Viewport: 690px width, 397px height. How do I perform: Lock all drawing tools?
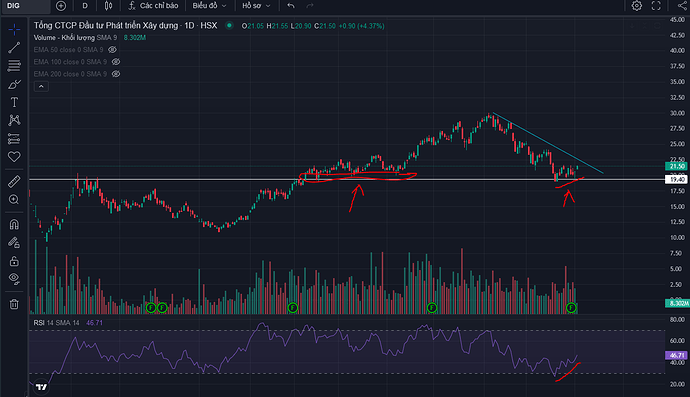click(14, 261)
